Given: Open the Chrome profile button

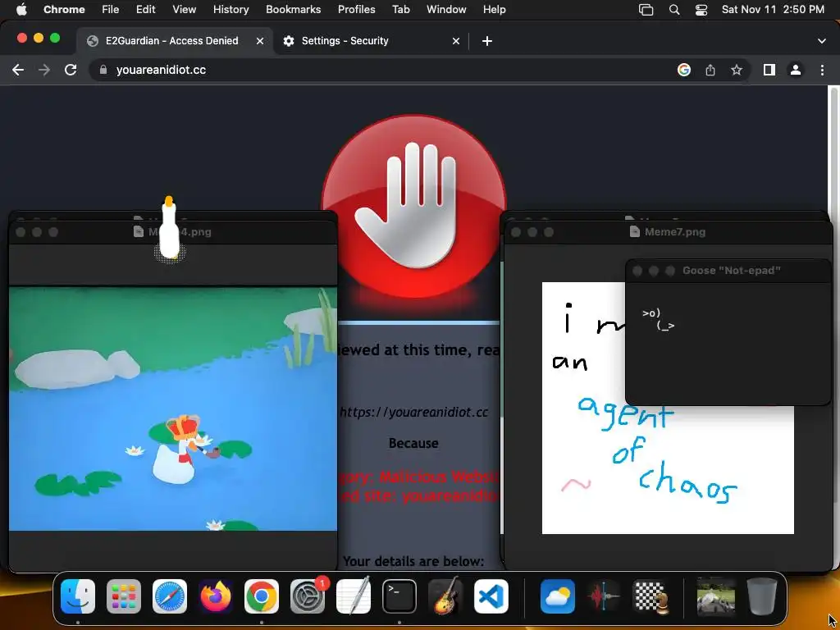Looking at the screenshot, I should tap(796, 70).
